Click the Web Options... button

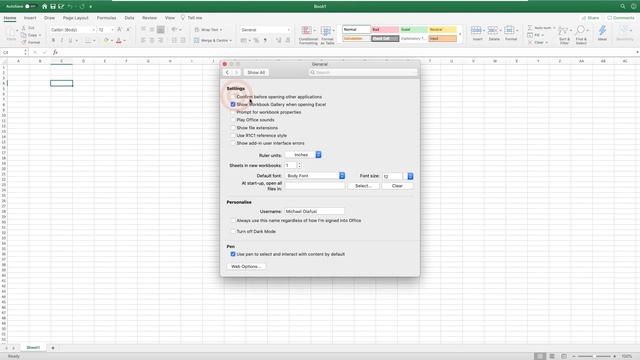(x=246, y=266)
